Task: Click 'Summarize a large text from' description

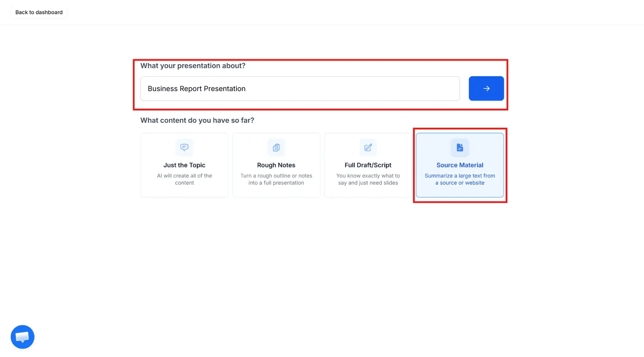Action: 460,179
